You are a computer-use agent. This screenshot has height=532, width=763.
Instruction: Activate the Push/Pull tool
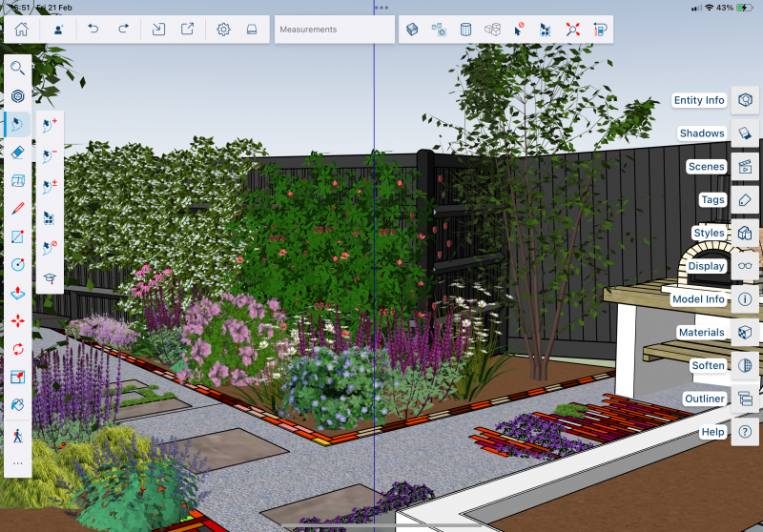point(17,293)
